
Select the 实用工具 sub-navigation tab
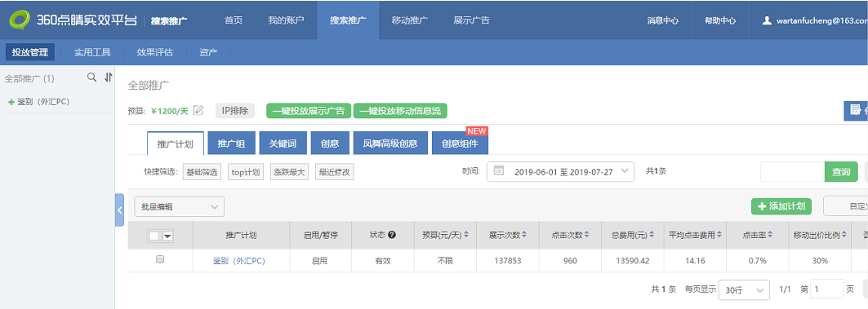(x=92, y=52)
